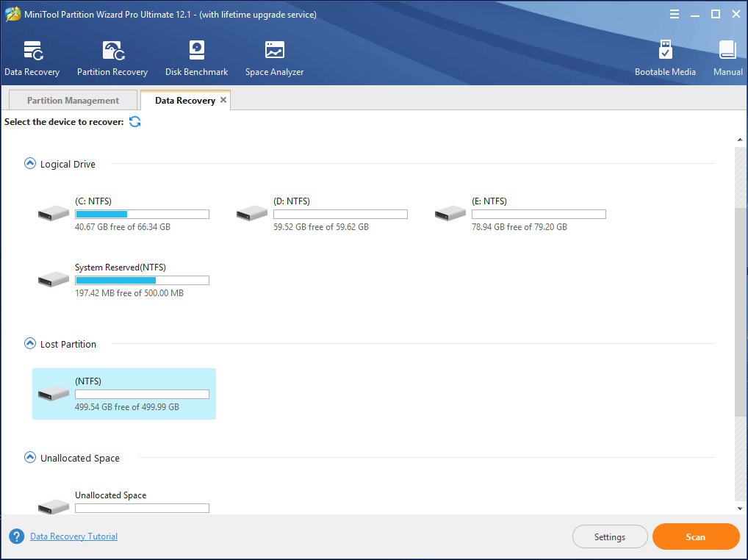Viewport: 748px width, 560px height.
Task: Select the Data Recovery tab
Action: pyautogui.click(x=185, y=100)
